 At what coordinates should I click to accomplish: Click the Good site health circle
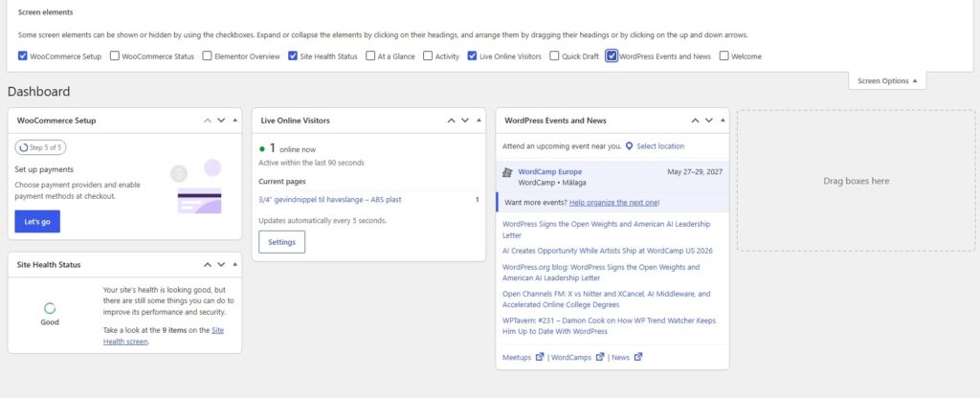click(x=50, y=308)
